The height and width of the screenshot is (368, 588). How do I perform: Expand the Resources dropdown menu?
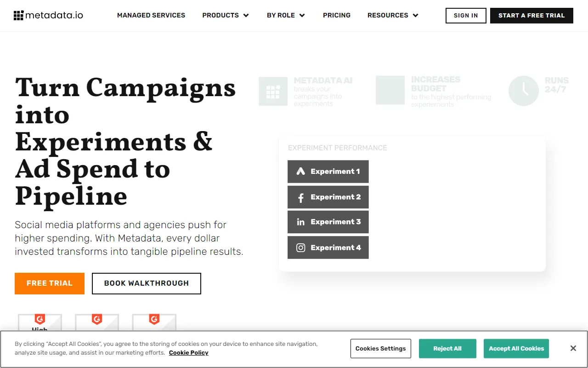click(x=393, y=15)
